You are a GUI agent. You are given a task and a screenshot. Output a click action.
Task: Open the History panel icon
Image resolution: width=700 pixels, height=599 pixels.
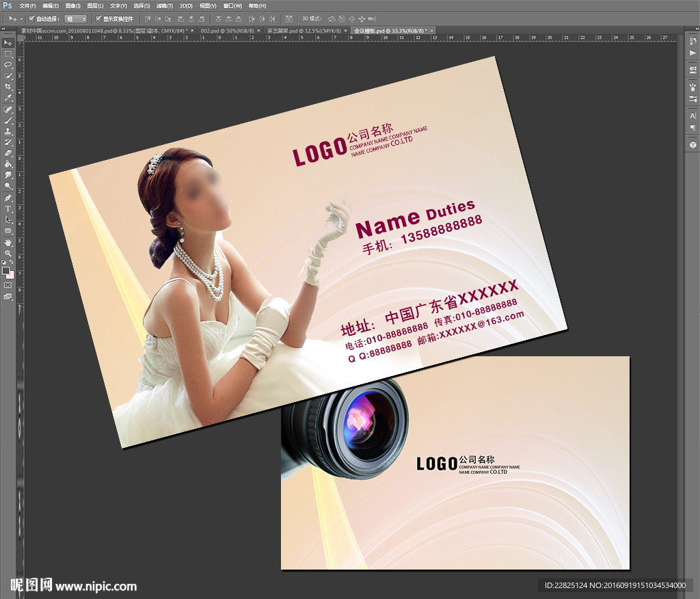692,42
